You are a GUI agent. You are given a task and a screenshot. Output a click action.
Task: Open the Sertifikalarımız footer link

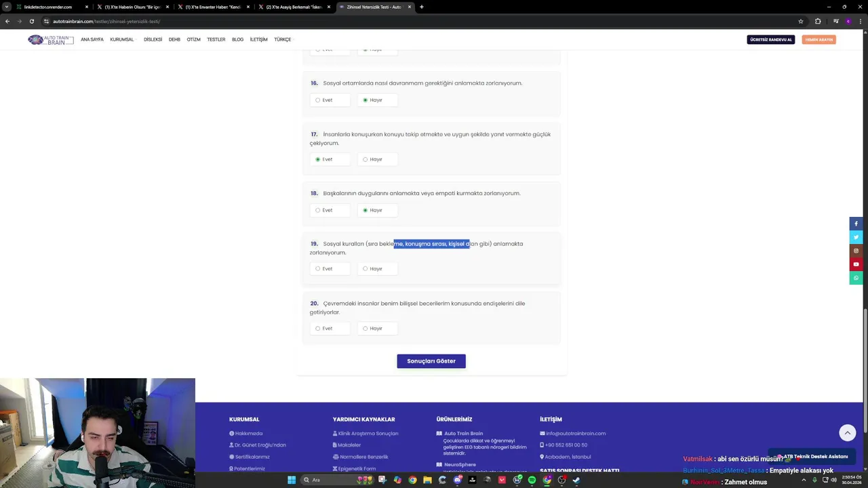250,457
